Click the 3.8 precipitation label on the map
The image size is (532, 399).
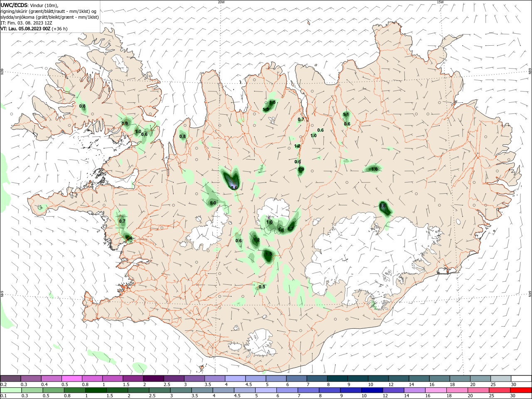[383, 206]
